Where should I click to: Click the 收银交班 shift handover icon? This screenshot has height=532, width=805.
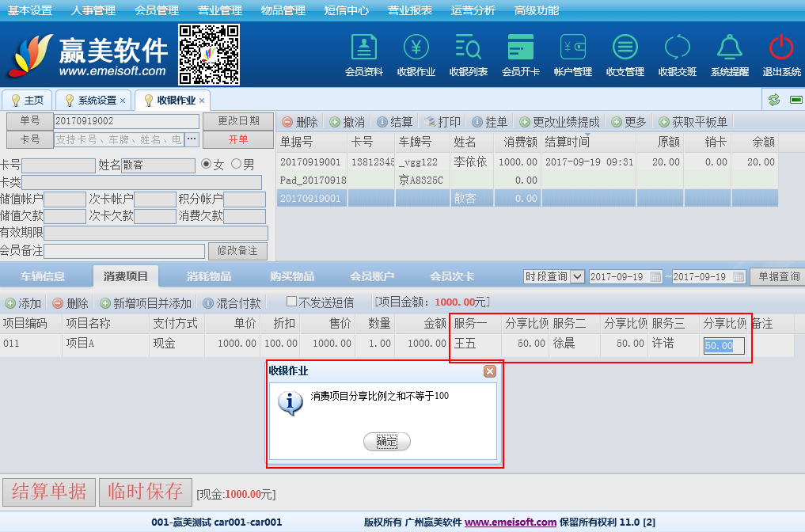pos(677,48)
